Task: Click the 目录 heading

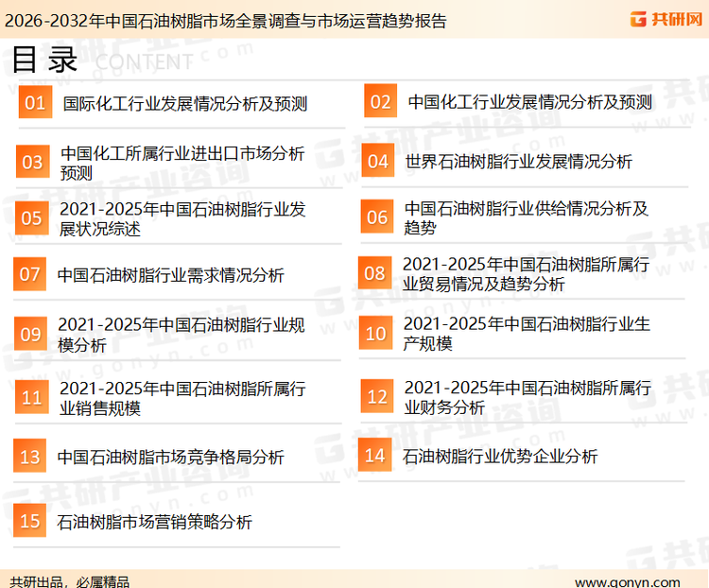Action: click(x=44, y=60)
